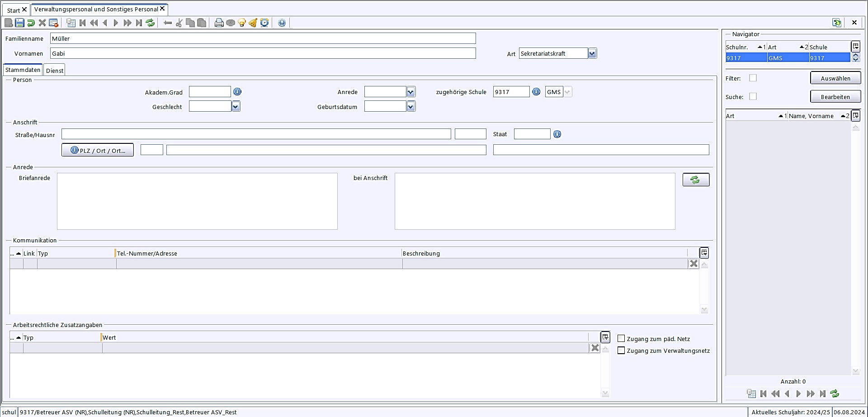Screen dimensions: 868x417
Task: Open the GMS school type dropdown
Action: coord(567,92)
